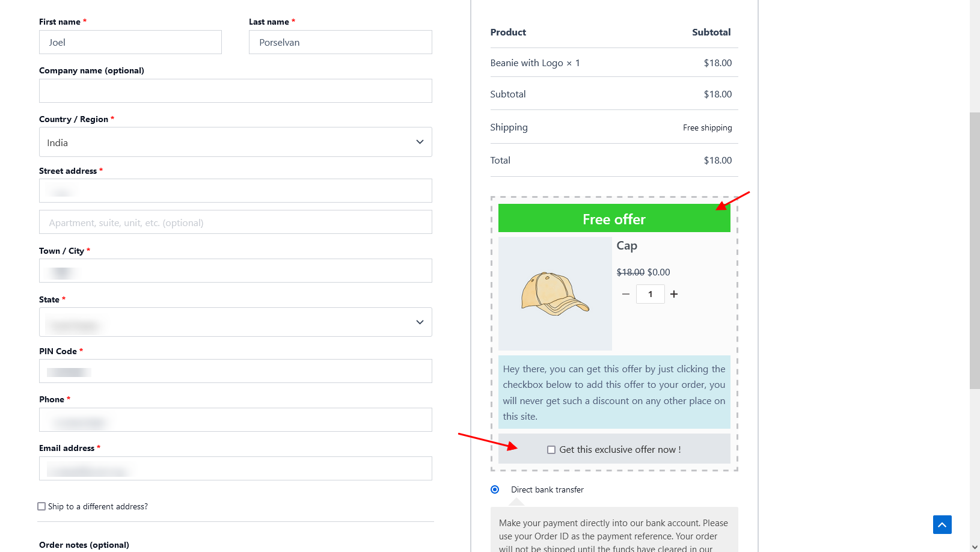The image size is (980, 552).
Task: Enable Ship to a different address
Action: click(41, 506)
